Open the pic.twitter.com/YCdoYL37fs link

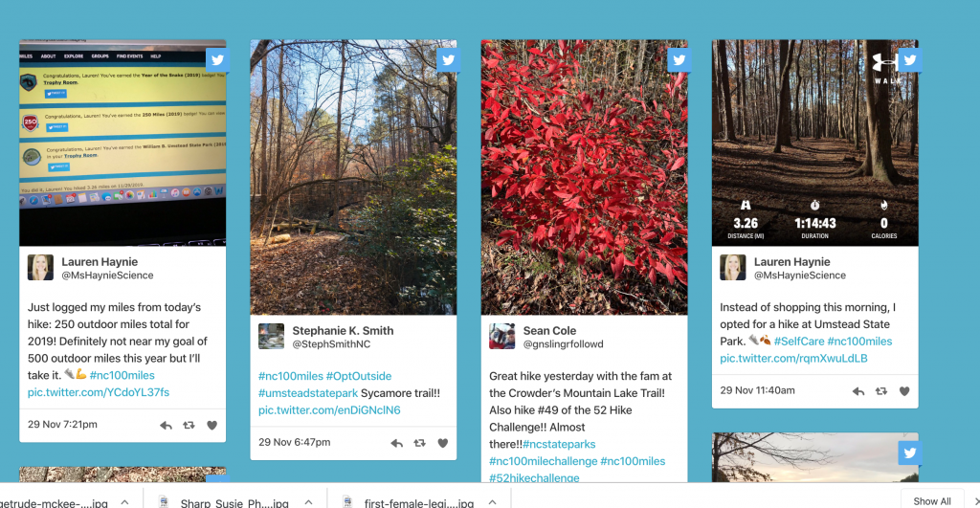tap(99, 392)
